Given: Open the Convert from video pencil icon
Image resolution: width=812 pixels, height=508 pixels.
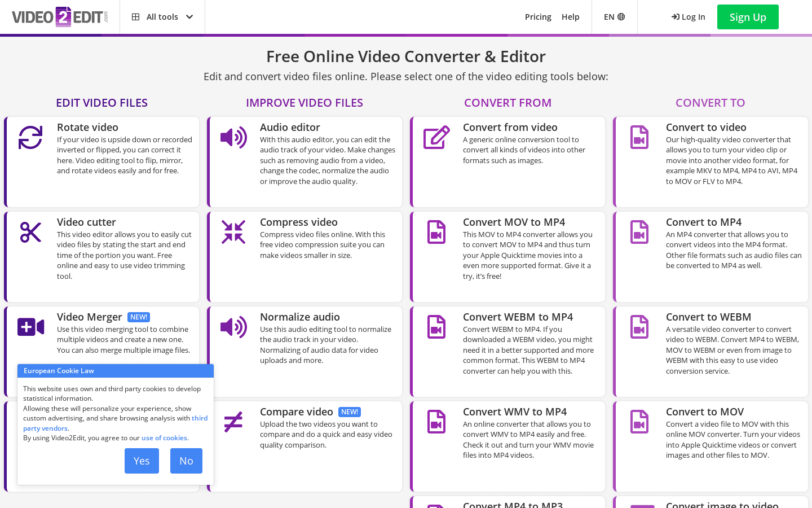Looking at the screenshot, I should (436, 137).
